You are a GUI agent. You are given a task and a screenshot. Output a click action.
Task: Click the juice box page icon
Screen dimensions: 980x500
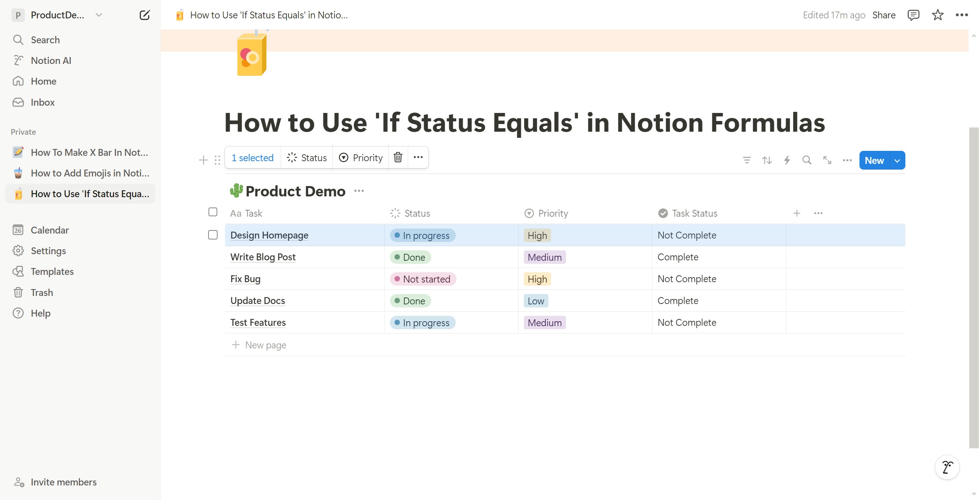[x=252, y=53]
